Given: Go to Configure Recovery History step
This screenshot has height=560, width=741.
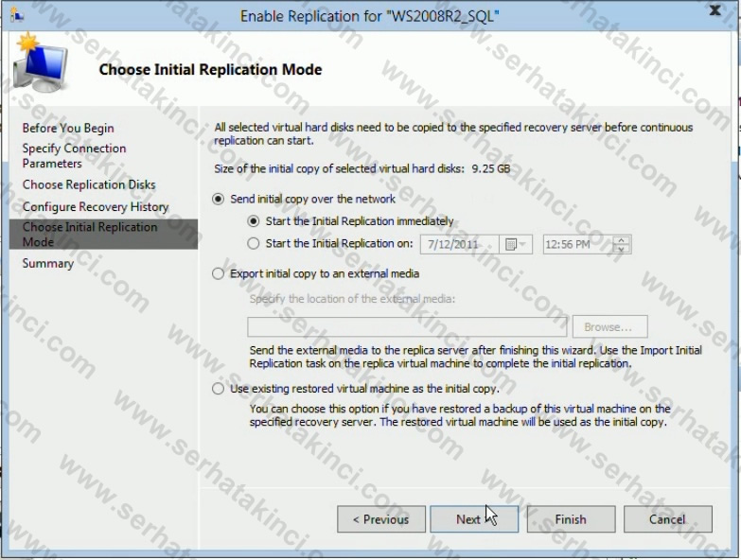Looking at the screenshot, I should 96,207.
